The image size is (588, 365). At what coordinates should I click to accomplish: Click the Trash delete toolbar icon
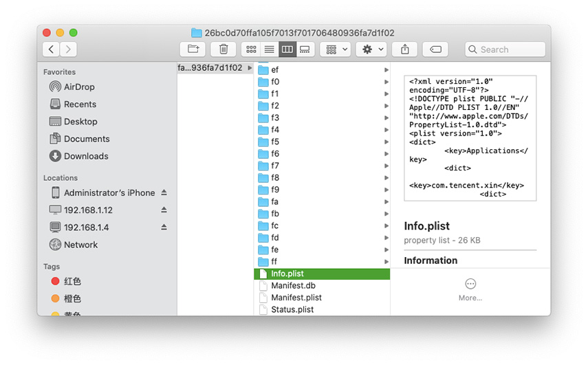224,49
